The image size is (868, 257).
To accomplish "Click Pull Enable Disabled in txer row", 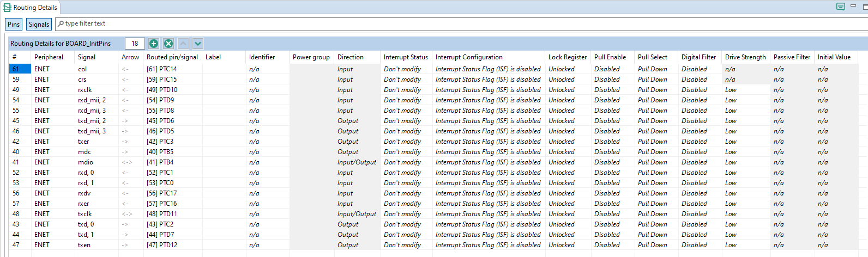I will point(613,142).
